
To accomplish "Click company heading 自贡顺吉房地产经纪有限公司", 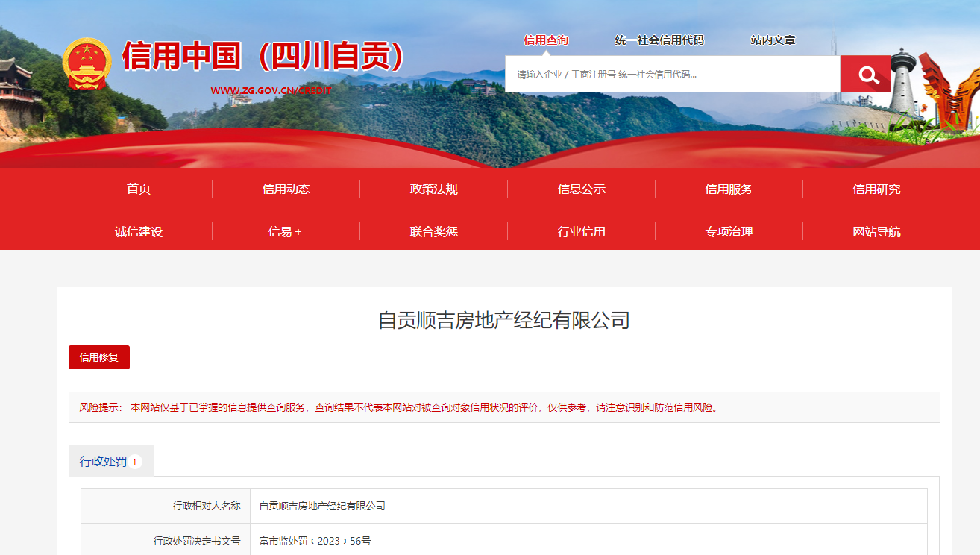I will pyautogui.click(x=504, y=321).
